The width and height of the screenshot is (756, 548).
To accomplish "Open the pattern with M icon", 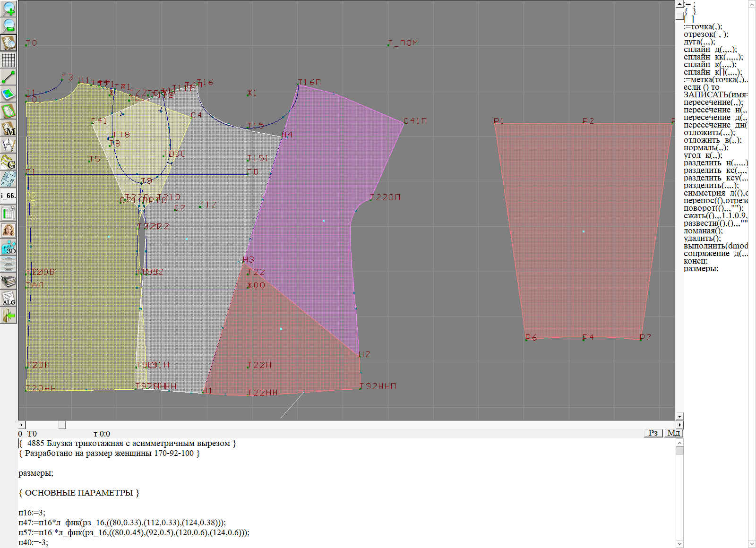I will point(9,128).
